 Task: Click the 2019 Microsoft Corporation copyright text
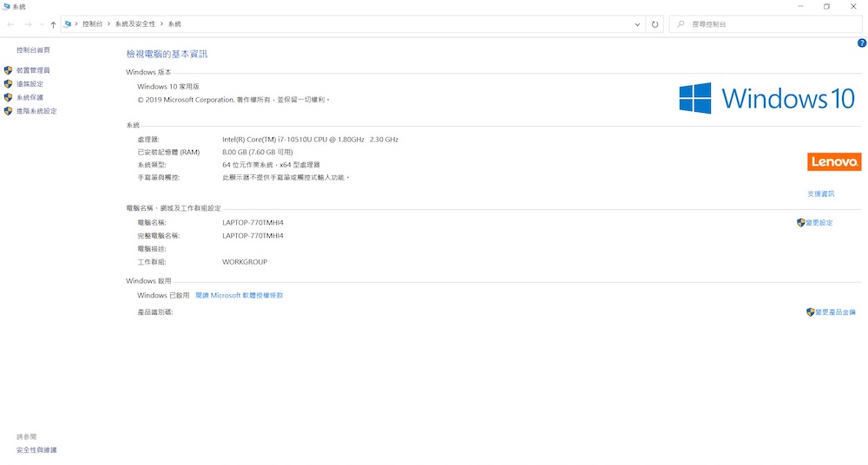coord(233,100)
